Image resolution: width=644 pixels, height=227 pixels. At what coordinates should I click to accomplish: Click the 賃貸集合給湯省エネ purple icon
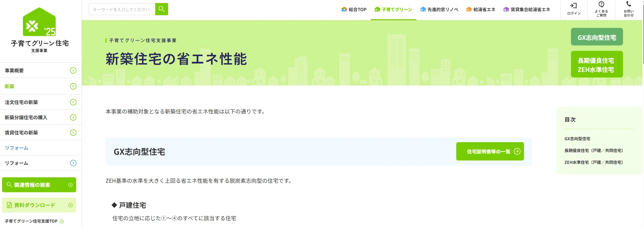click(506, 9)
